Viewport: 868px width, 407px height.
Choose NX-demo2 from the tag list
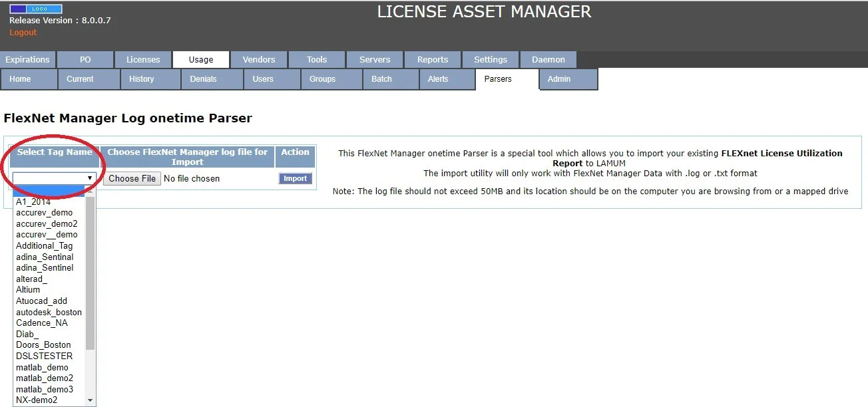tap(50, 400)
